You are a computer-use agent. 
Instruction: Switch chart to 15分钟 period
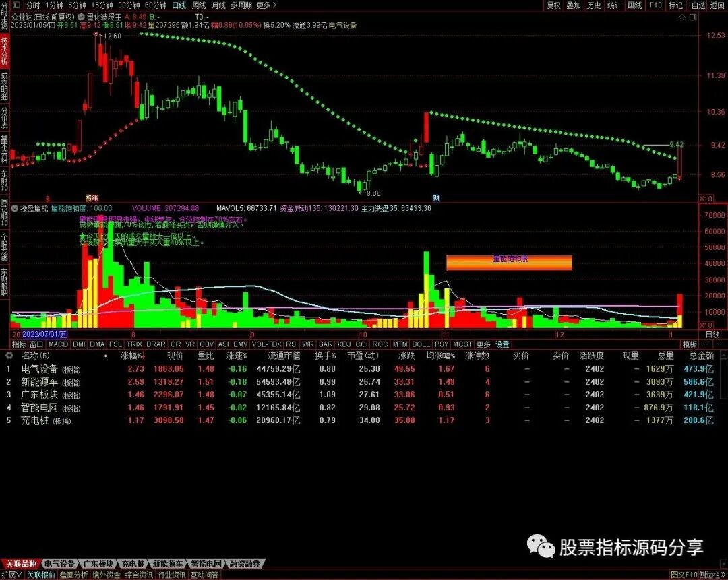(102, 5)
